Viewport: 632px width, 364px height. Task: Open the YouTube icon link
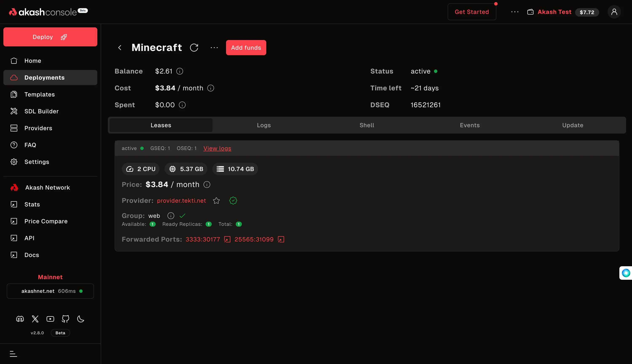coord(50,319)
